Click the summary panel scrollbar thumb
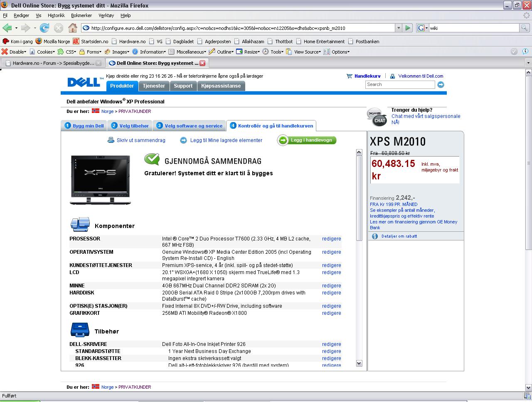The width and height of the screenshot is (532, 402). (x=359, y=198)
